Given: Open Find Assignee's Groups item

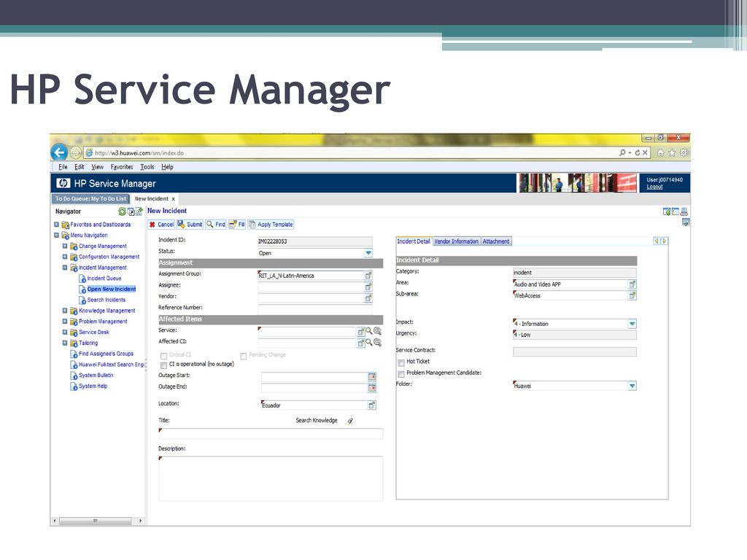Looking at the screenshot, I should (107, 354).
